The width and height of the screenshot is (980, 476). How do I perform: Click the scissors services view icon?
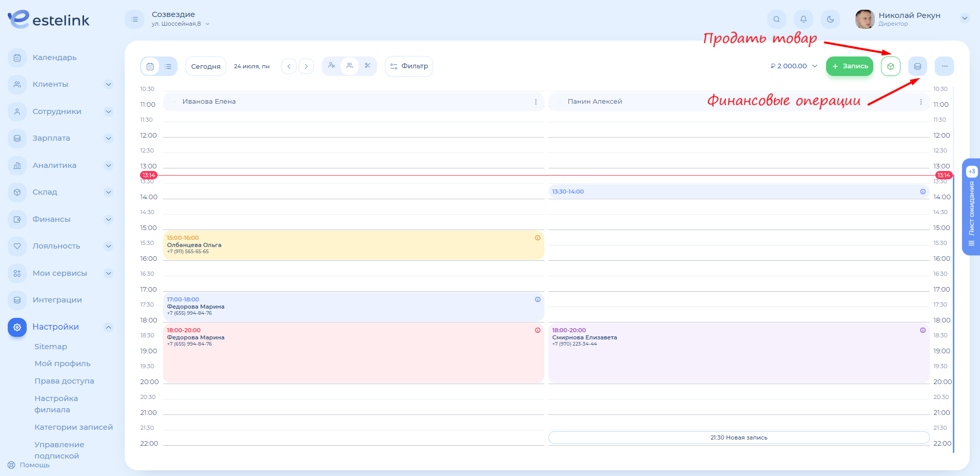pyautogui.click(x=367, y=66)
